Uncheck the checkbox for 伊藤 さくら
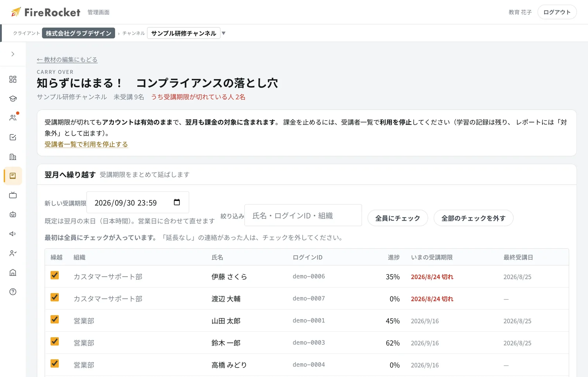The image size is (588, 377). tap(55, 275)
